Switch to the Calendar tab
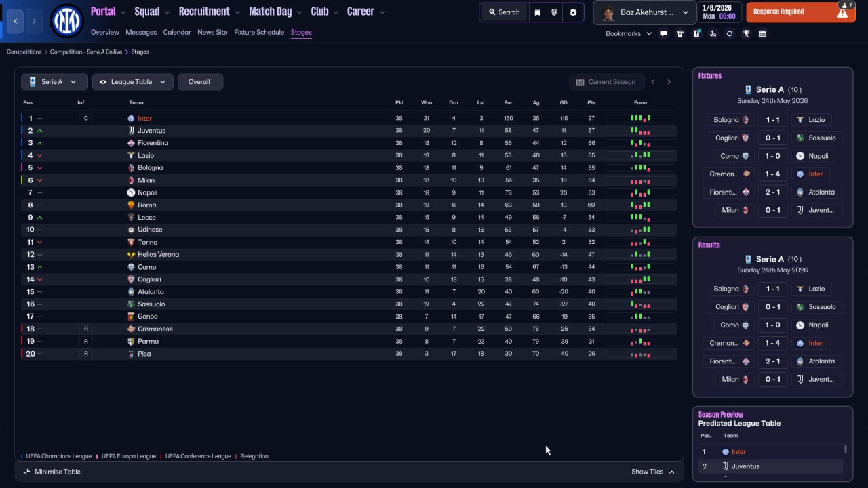This screenshot has height=488, width=868. [177, 33]
